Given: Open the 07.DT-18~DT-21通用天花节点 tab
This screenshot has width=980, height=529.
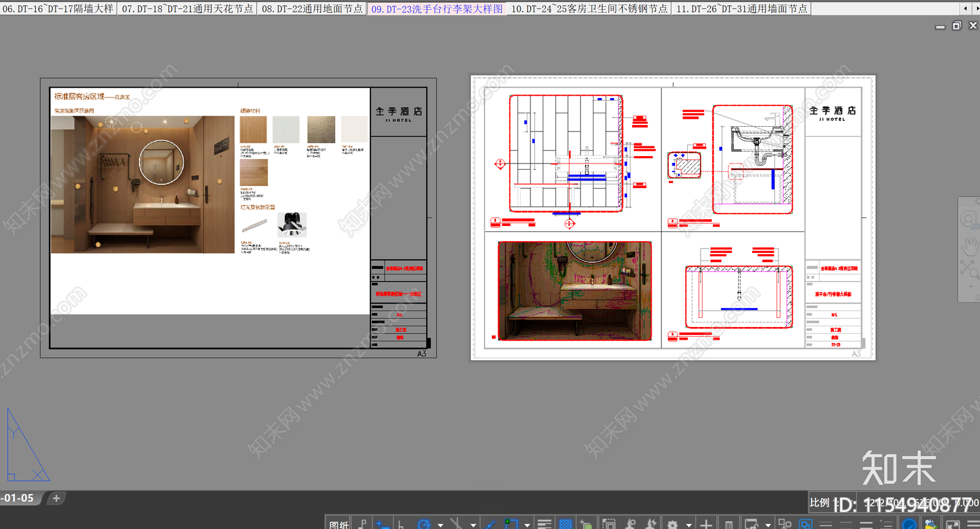Looking at the screenshot, I should click(x=187, y=9).
